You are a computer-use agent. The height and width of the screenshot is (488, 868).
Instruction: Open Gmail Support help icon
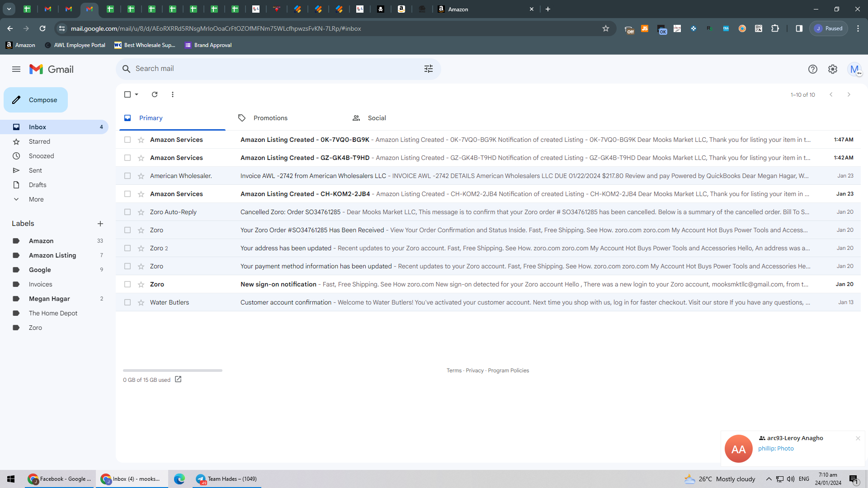tap(813, 69)
